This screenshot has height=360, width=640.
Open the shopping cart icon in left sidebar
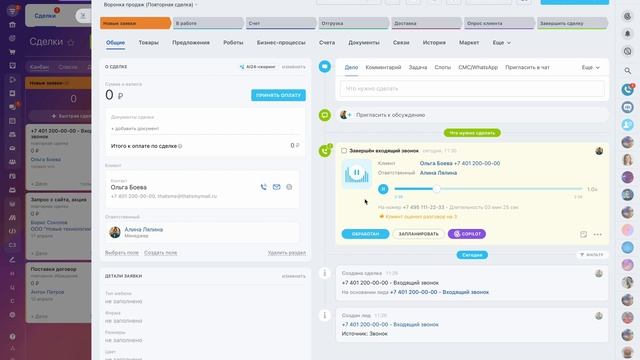[x=12, y=52]
